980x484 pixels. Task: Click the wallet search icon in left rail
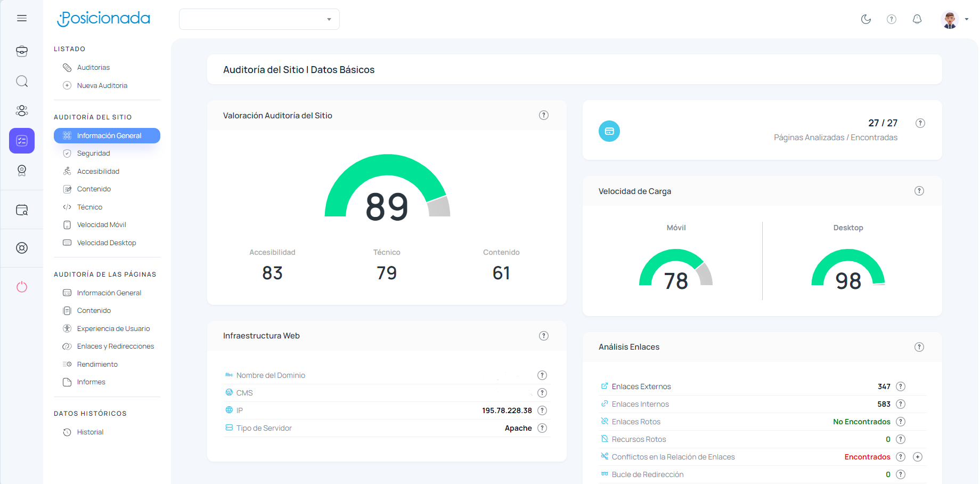(22, 210)
